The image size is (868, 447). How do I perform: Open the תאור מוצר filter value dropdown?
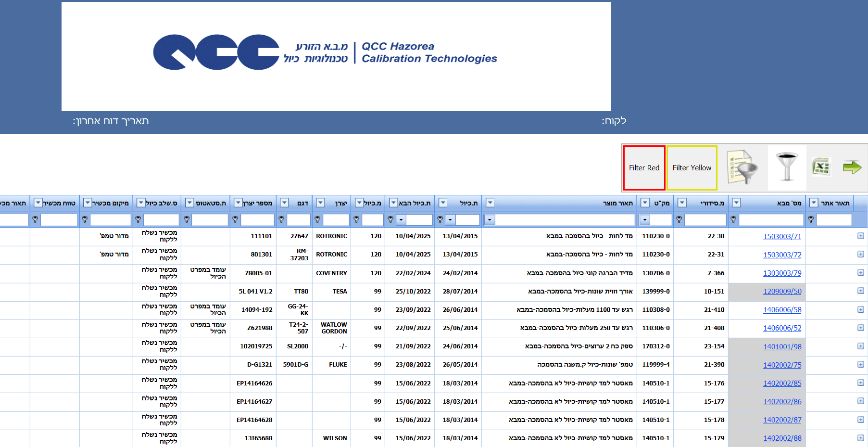point(490,220)
